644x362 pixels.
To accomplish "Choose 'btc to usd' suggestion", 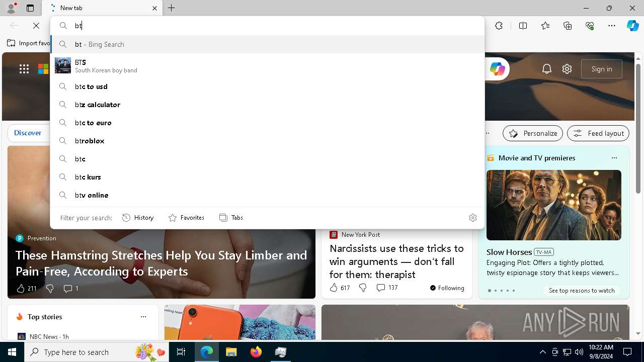I will [267, 86].
